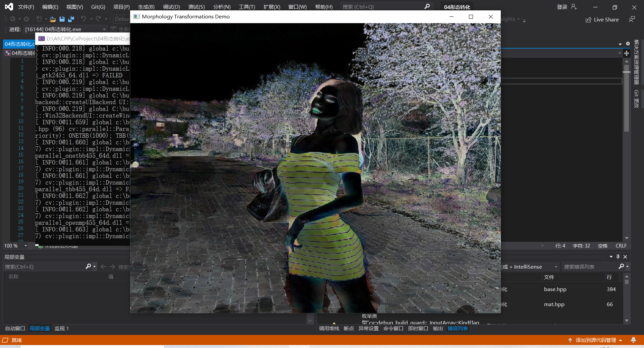This screenshot has height=348, width=644.
Task: Expand the error list window options dropdown arrow
Action: tap(611, 257)
